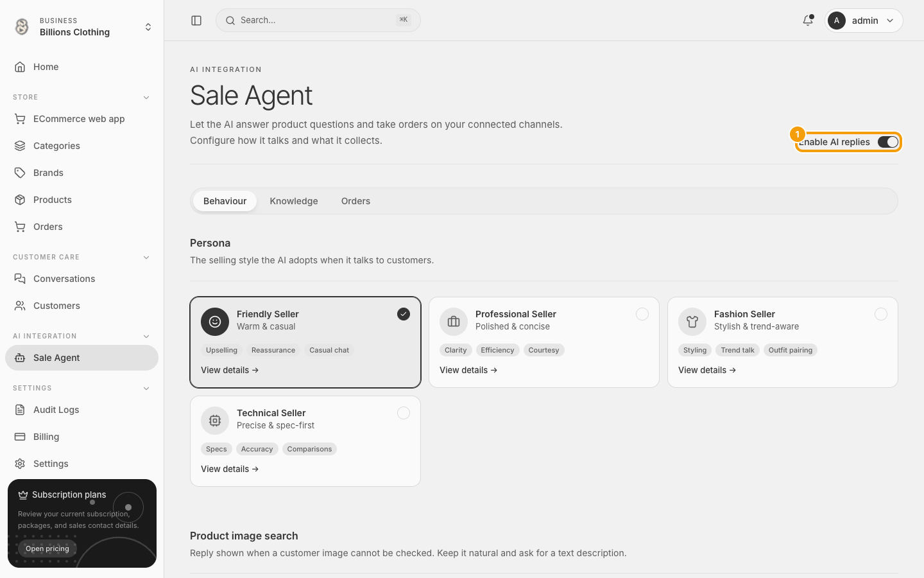Click the Professional Seller briefcase icon
The image size is (924, 578).
coord(454,322)
